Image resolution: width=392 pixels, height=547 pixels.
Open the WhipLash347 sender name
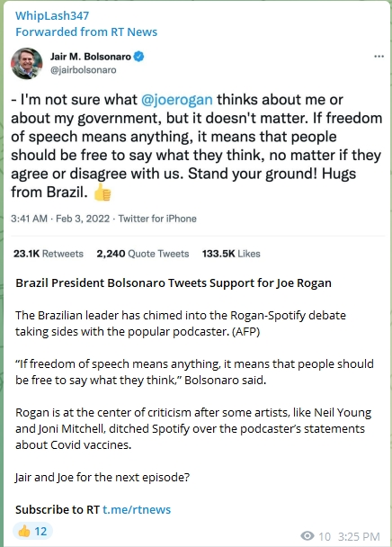tap(52, 15)
